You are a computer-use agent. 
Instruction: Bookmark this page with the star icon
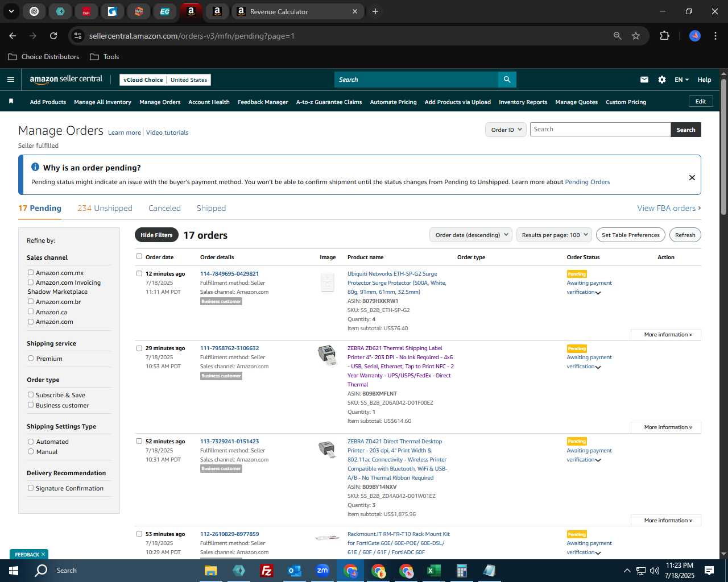pos(636,36)
